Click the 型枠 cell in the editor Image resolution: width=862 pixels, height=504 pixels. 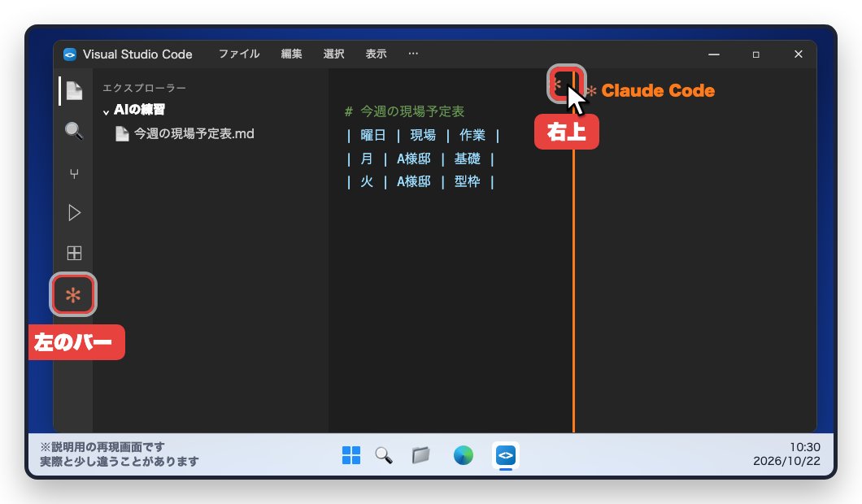point(468,181)
